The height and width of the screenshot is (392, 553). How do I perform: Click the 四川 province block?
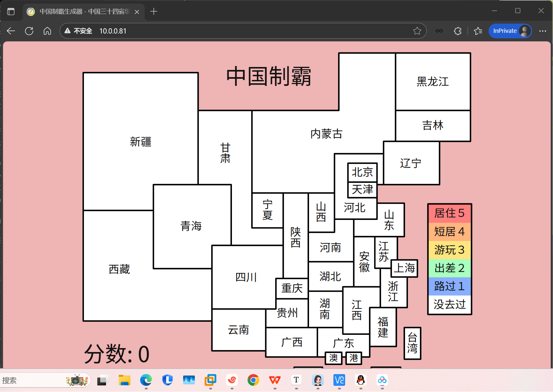click(246, 277)
